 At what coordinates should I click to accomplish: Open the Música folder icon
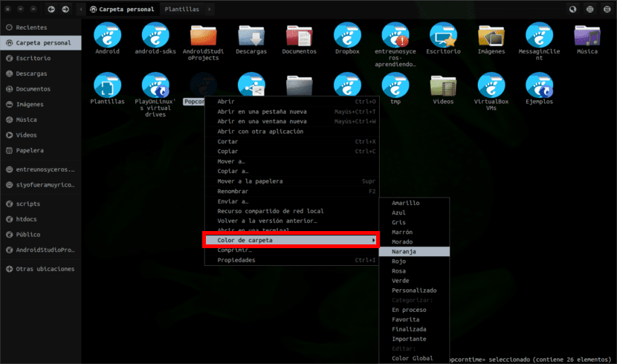coord(587,36)
